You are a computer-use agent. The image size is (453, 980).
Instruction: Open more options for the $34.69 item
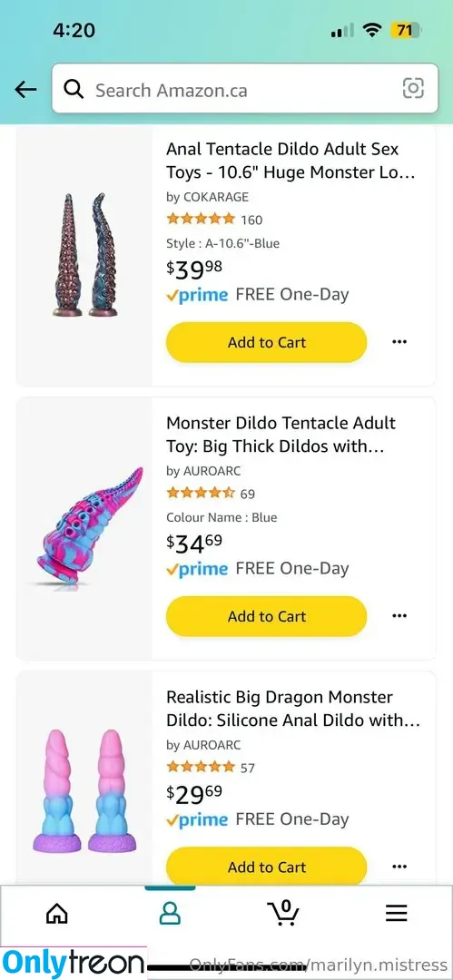click(399, 615)
